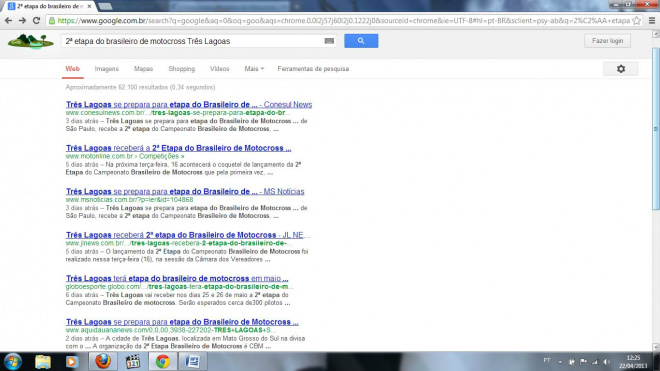Screen dimensions: 660x371
Task: Close the current browser tab
Action: pos(89,6)
